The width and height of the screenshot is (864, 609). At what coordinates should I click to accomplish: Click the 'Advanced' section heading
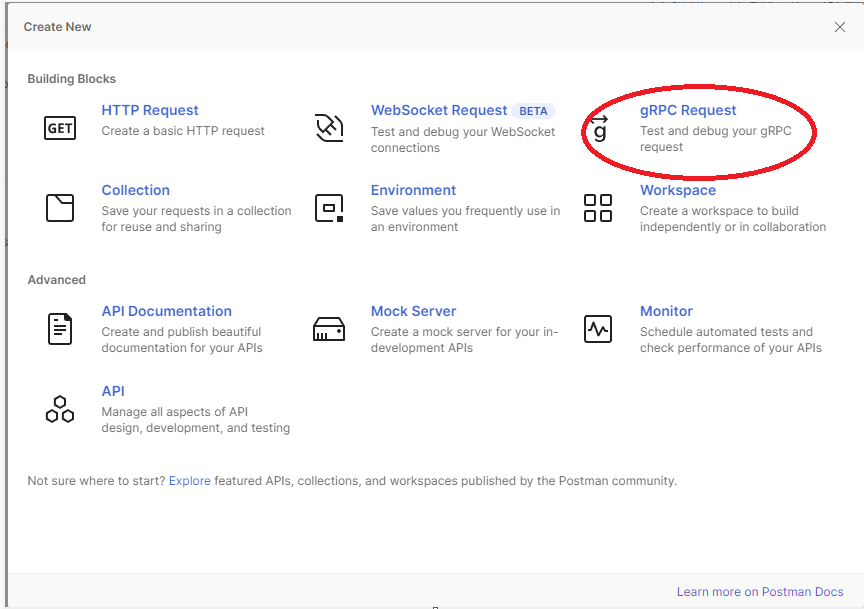click(57, 279)
